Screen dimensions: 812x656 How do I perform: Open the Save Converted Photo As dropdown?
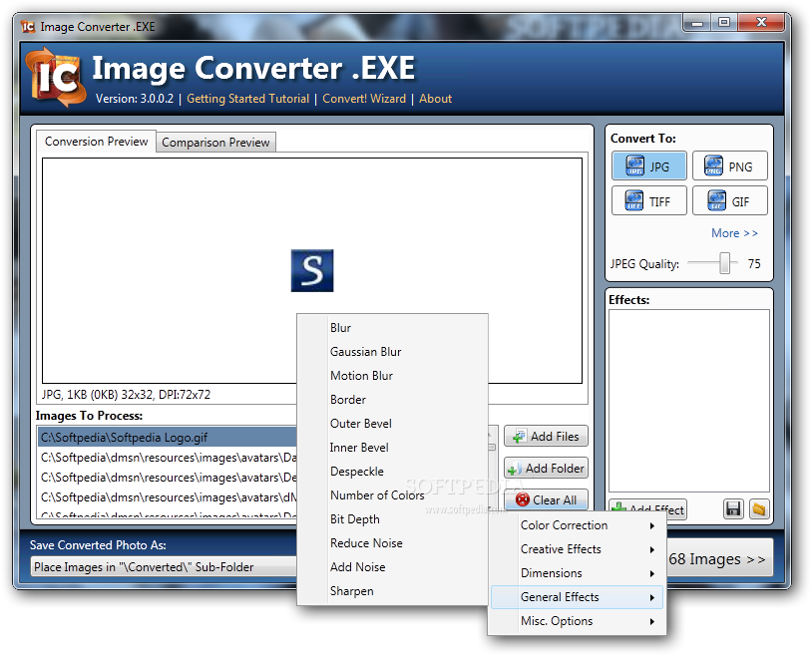[x=164, y=567]
